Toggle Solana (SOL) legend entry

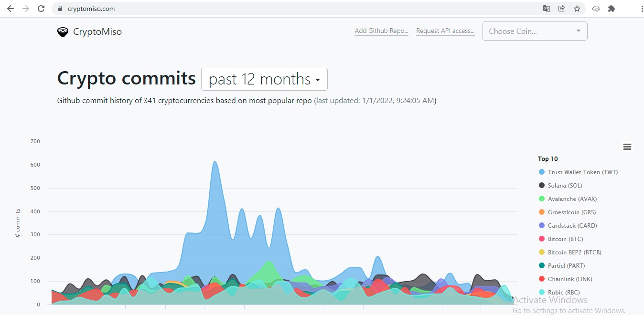point(565,186)
